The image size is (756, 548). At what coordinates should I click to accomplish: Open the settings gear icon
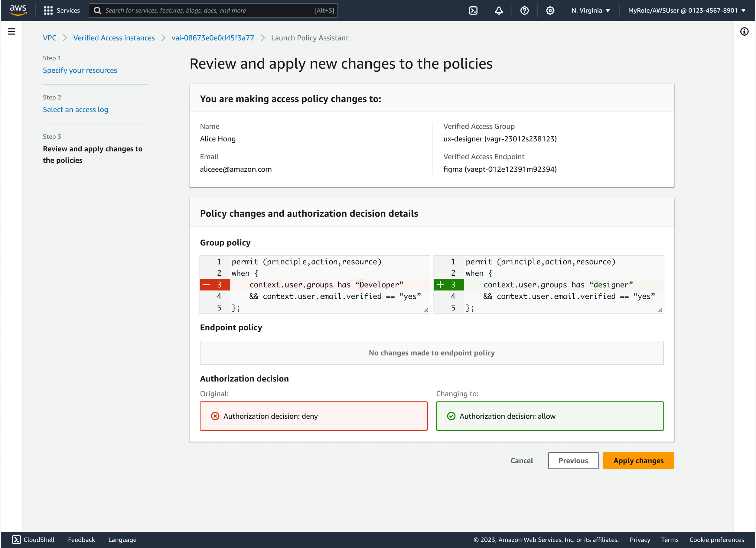click(550, 10)
